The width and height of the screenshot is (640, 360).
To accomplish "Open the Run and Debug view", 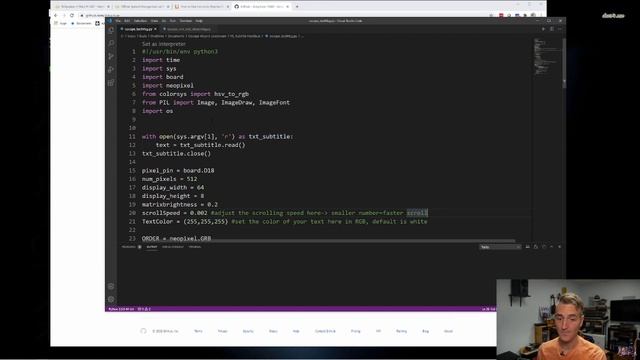I will [x=111, y=69].
